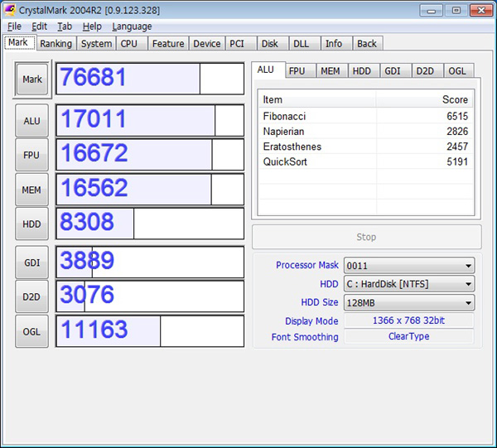Image resolution: width=497 pixels, height=448 pixels.
Task: Click the Display Mode 1366 x 768 32bit field
Action: (409, 320)
